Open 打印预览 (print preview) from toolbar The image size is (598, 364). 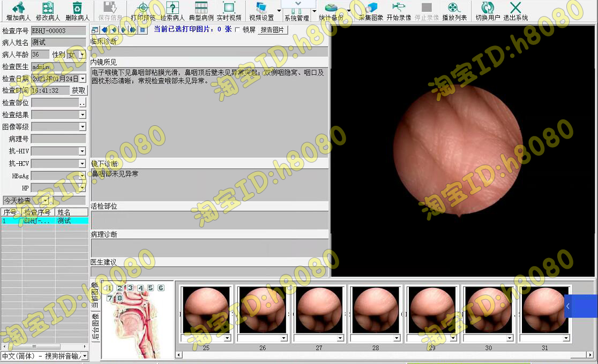[x=143, y=11]
